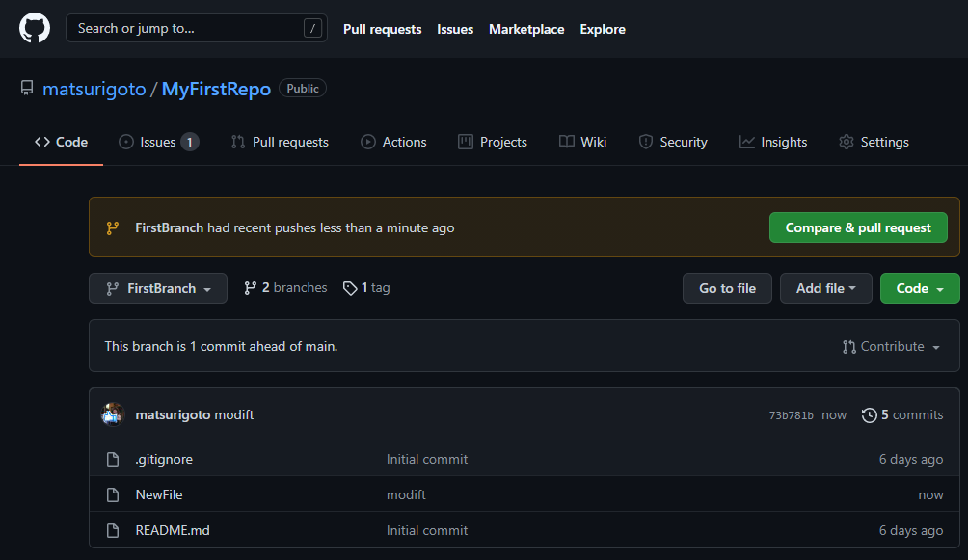This screenshot has width=968, height=560.
Task: Click Compare & pull request button
Action: pyautogui.click(x=858, y=227)
